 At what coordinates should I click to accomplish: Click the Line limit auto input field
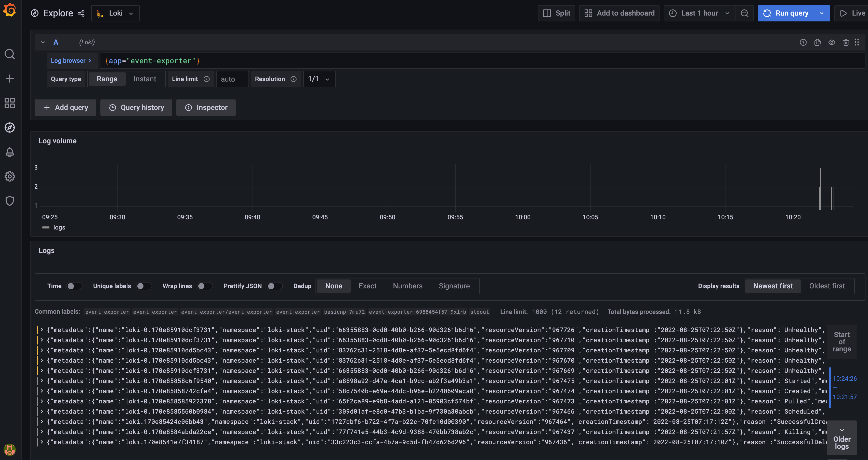coord(232,79)
